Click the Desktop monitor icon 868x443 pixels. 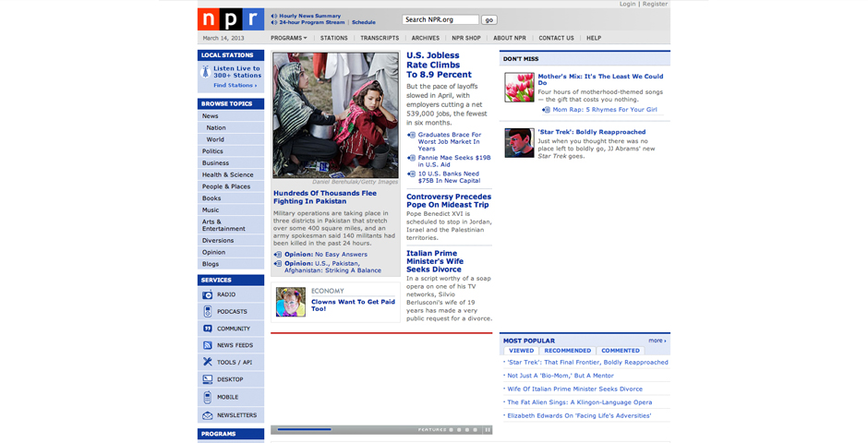coord(207,379)
